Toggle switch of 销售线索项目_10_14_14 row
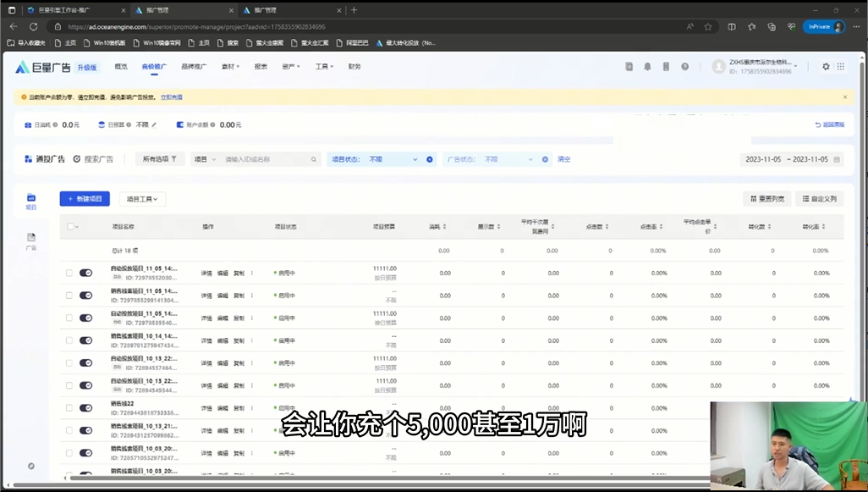 point(85,340)
